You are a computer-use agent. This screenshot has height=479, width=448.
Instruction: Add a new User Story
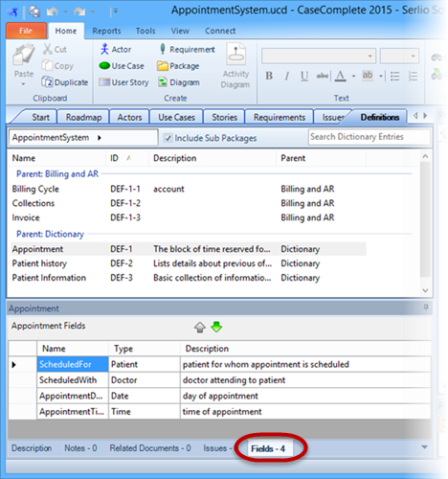[123, 82]
